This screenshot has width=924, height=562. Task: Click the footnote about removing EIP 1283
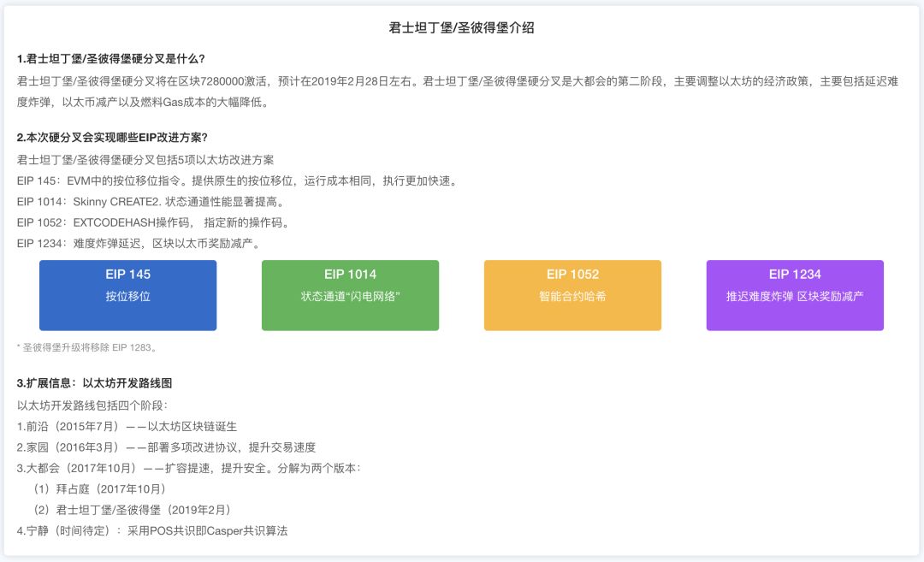(87, 347)
